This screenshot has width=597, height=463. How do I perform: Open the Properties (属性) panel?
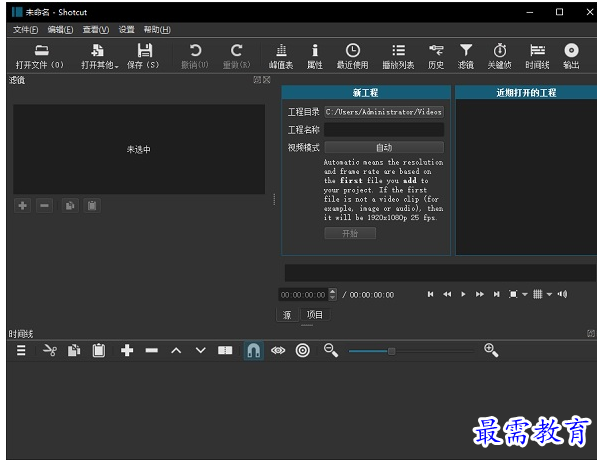314,56
